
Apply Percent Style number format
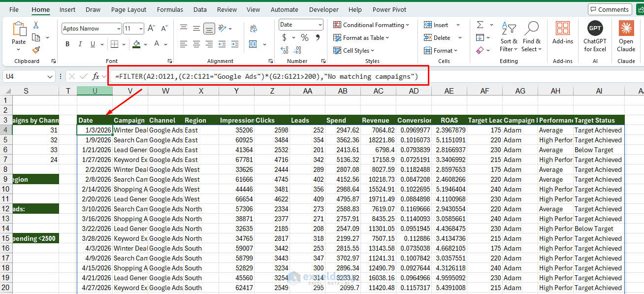pyautogui.click(x=305, y=38)
